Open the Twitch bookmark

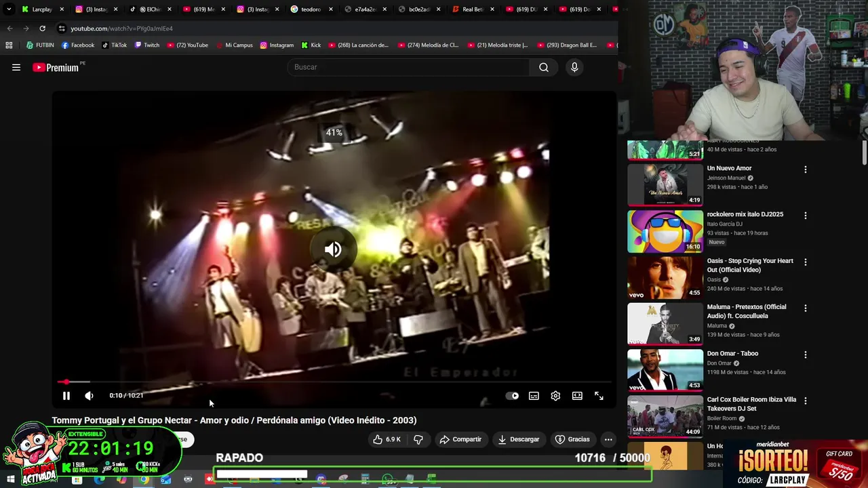147,45
